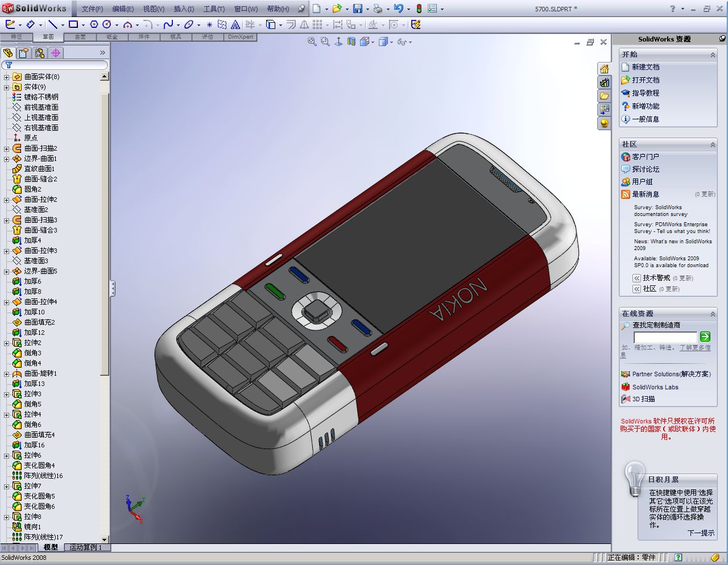This screenshot has height=565, width=728.
Task: Collapse the 社区 panel section
Action: 713,144
